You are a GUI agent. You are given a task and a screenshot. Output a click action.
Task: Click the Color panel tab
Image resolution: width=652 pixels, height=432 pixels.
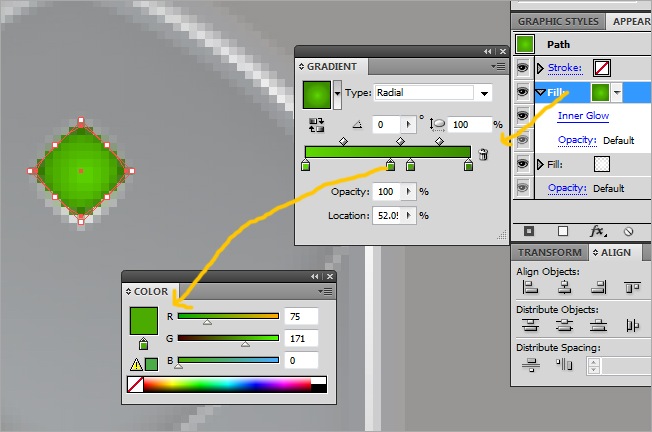151,292
